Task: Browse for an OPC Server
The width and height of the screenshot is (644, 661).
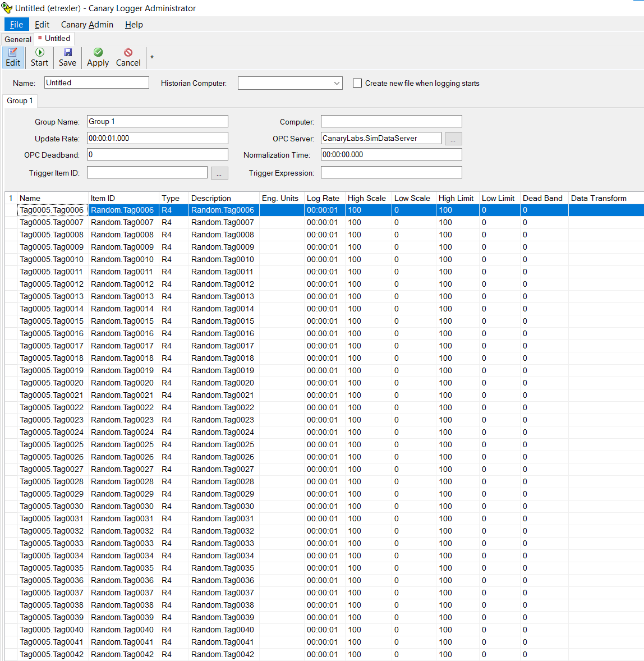Action: click(453, 139)
